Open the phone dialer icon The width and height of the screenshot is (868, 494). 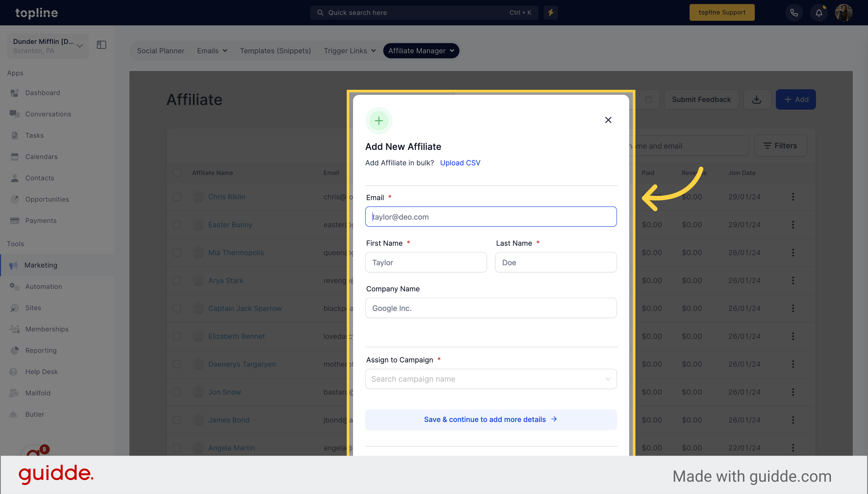pos(794,13)
